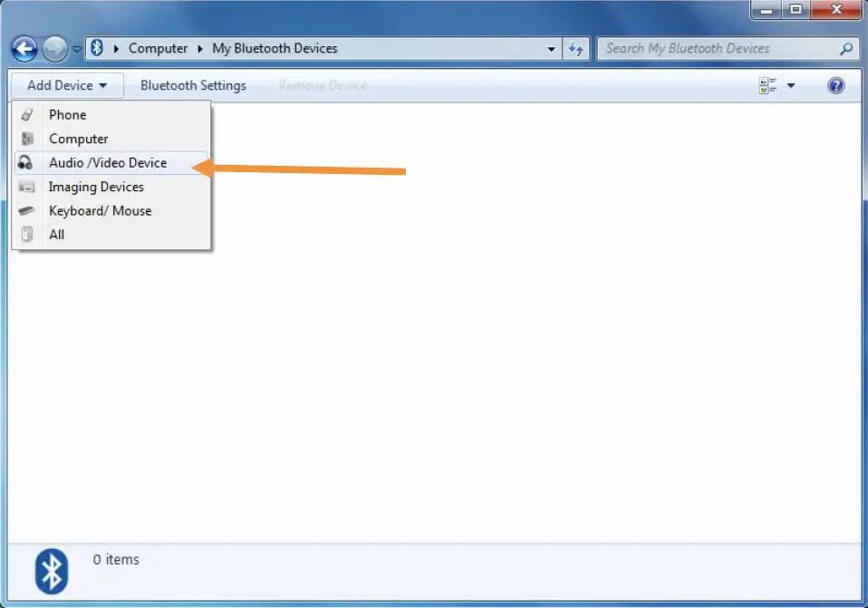Screen dimensions: 868x608
Task: Click the keyboard icon in the menu
Action: click(x=26, y=210)
